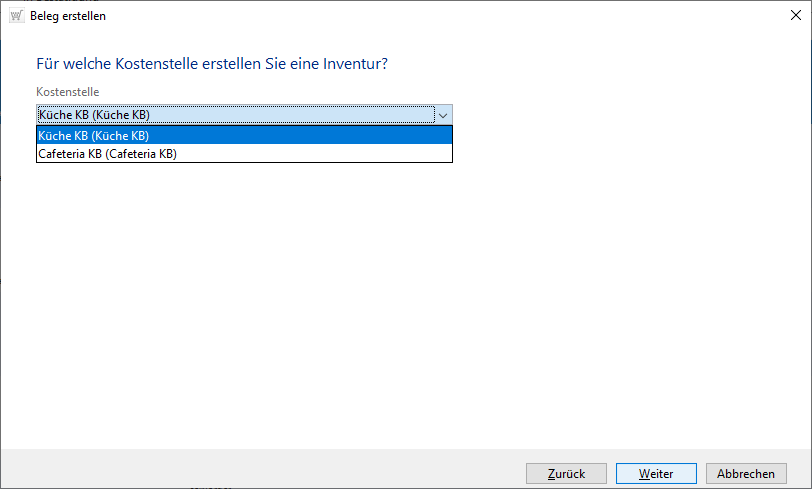Click the heading 'Für welche Kostenstelle erstellen Sie eine Inventur?'
This screenshot has width=812, height=489.
[212, 64]
